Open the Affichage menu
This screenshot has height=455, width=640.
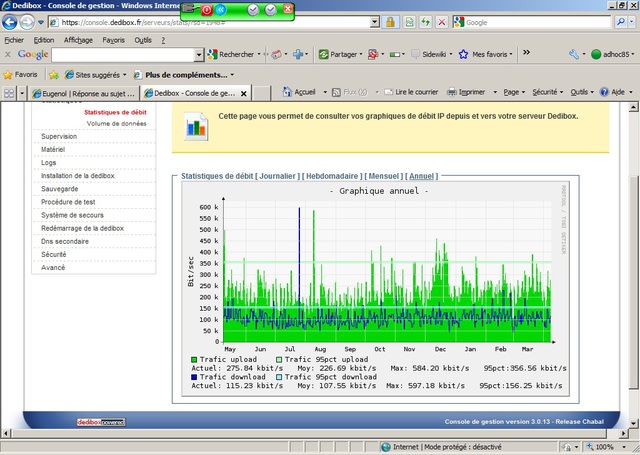coord(78,40)
